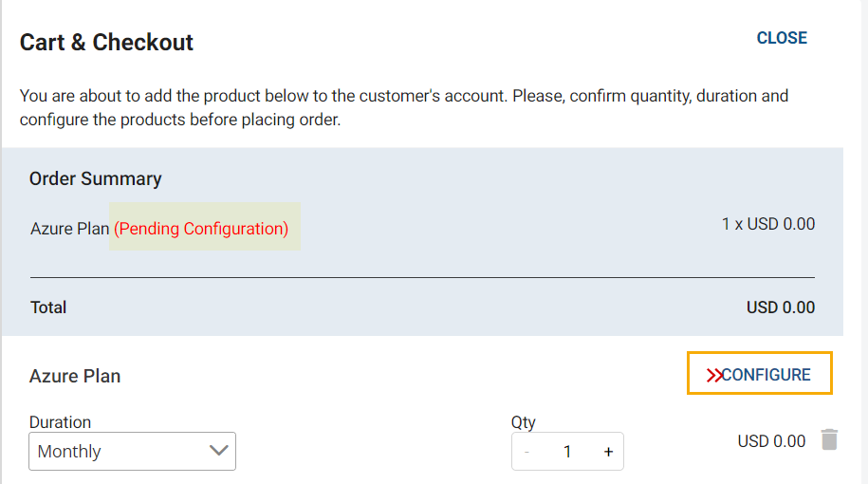The height and width of the screenshot is (484, 868).
Task: Click the USD 0.00 price beside trash icon
Action: click(771, 441)
